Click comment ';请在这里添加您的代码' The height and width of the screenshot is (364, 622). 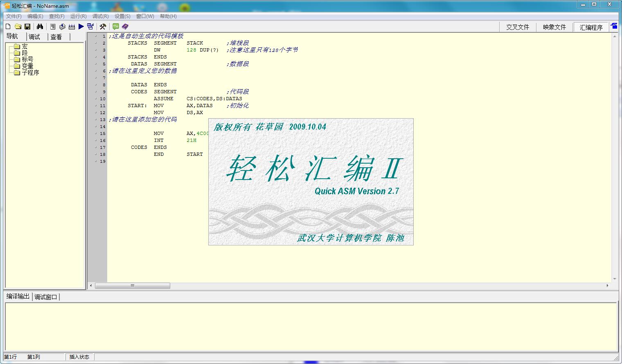[x=143, y=119]
